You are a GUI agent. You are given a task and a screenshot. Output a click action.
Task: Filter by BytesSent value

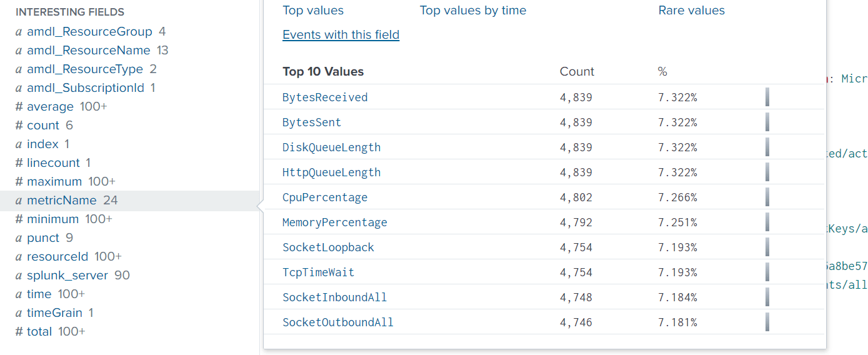click(x=312, y=122)
